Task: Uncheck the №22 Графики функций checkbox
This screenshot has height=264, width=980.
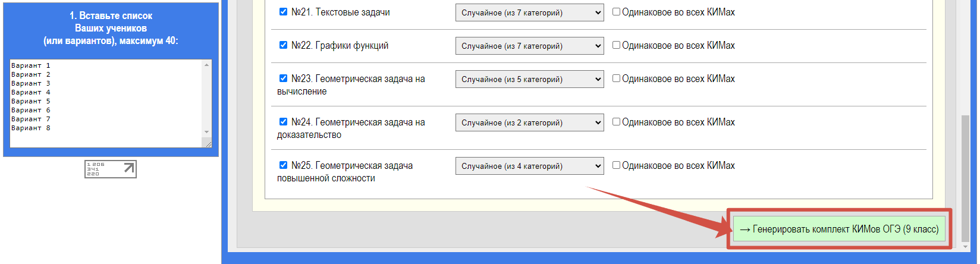Action: pyautogui.click(x=283, y=45)
